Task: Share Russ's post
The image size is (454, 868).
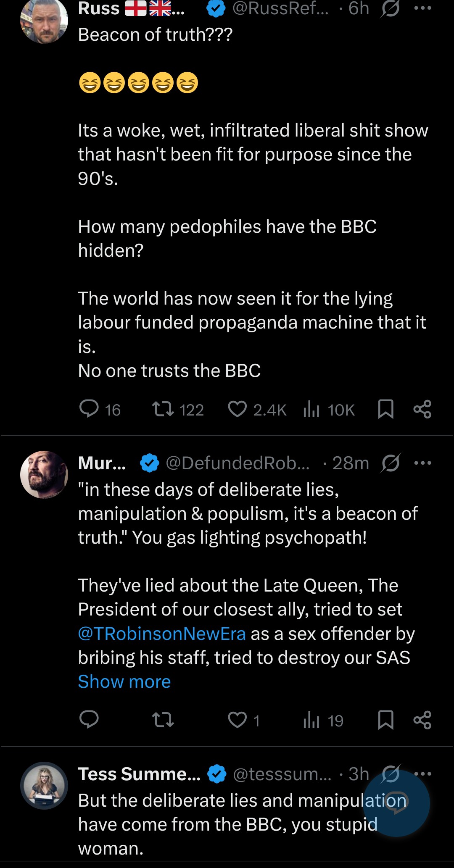Action: point(422,409)
